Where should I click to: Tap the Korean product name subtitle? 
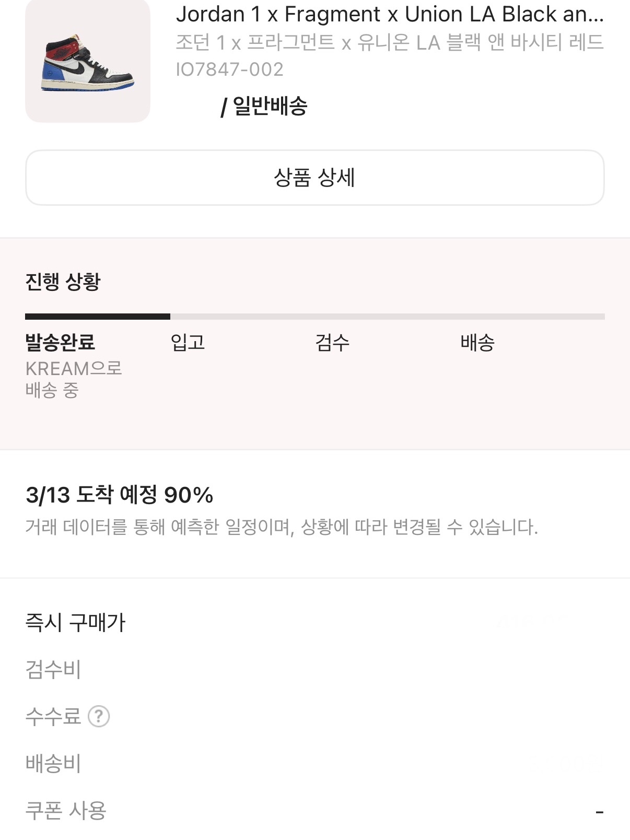click(389, 42)
